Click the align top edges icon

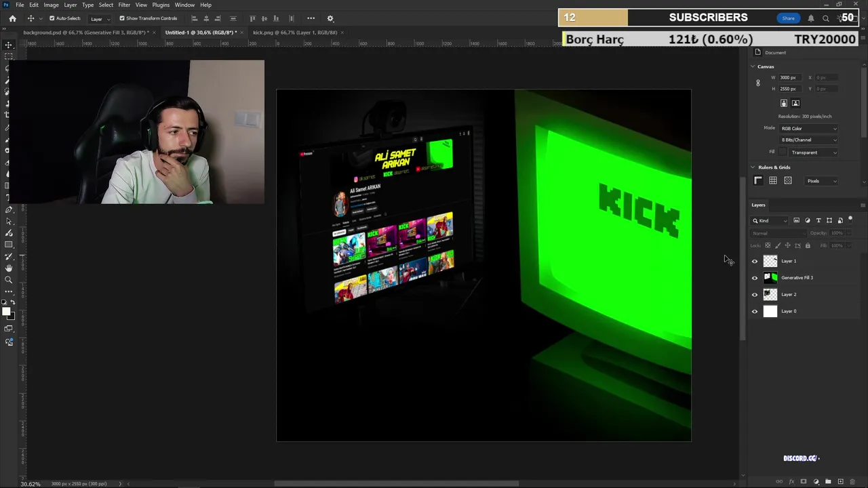[x=253, y=18]
